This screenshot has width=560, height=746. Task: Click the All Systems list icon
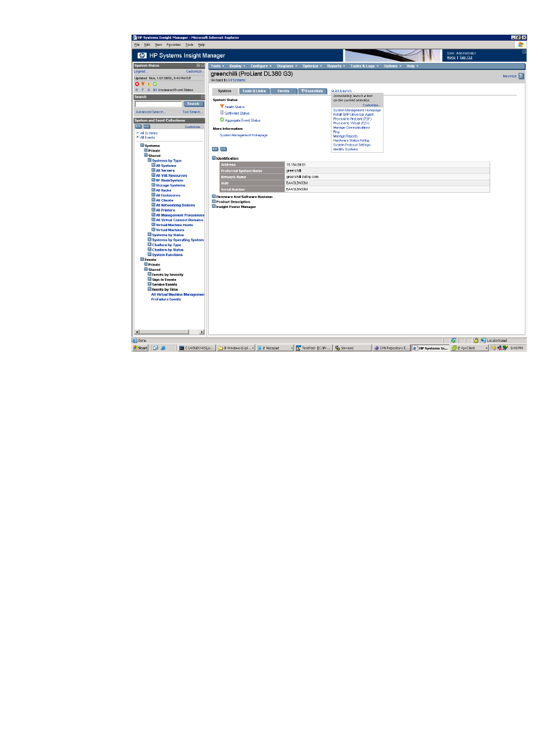coord(137,133)
